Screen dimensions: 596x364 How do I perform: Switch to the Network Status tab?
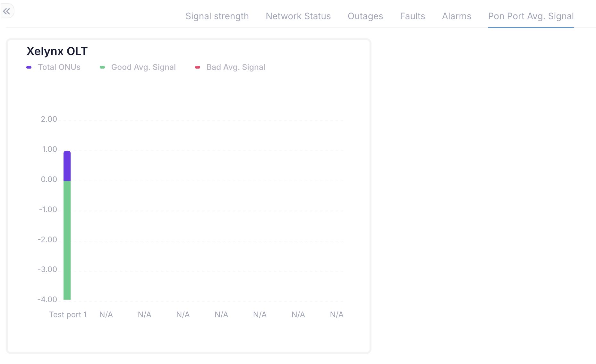pos(298,16)
